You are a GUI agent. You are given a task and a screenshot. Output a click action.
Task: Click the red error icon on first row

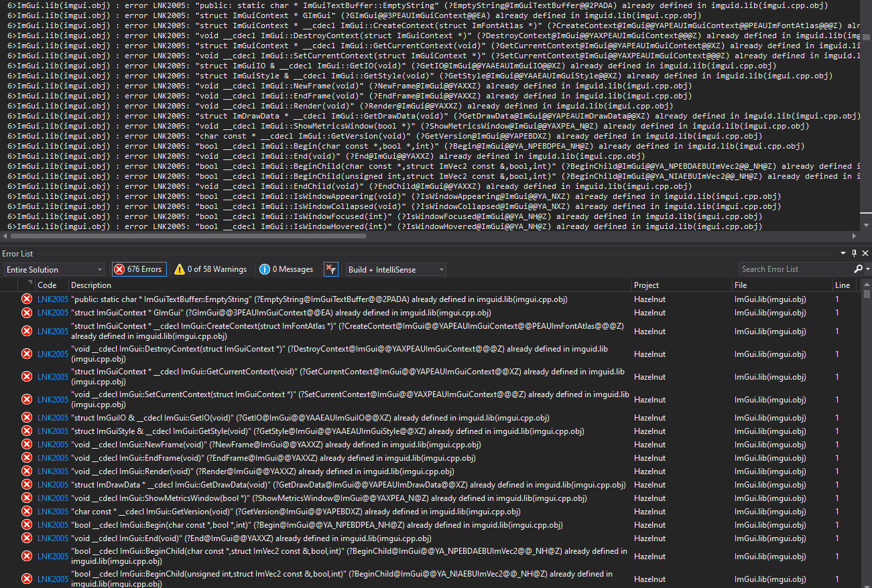pos(26,298)
